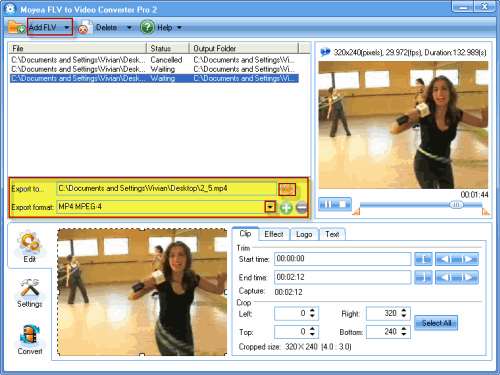Step Start time forward one frame
Screen dimensions: 500x375
point(468,259)
